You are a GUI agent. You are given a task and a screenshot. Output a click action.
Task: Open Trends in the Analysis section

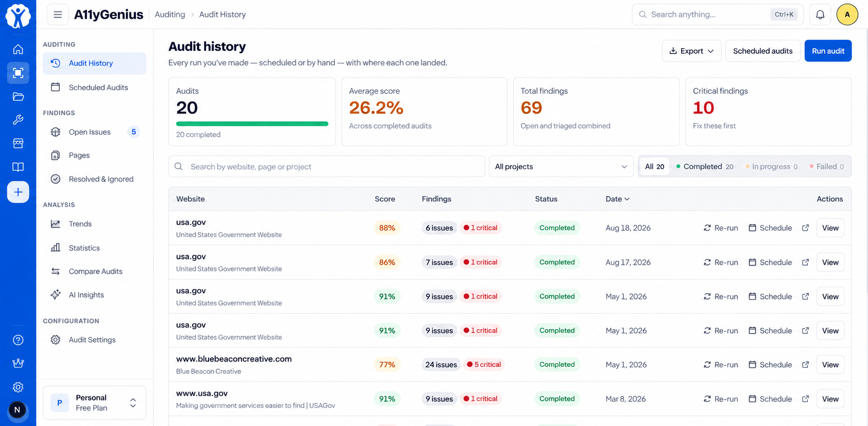pos(95,224)
